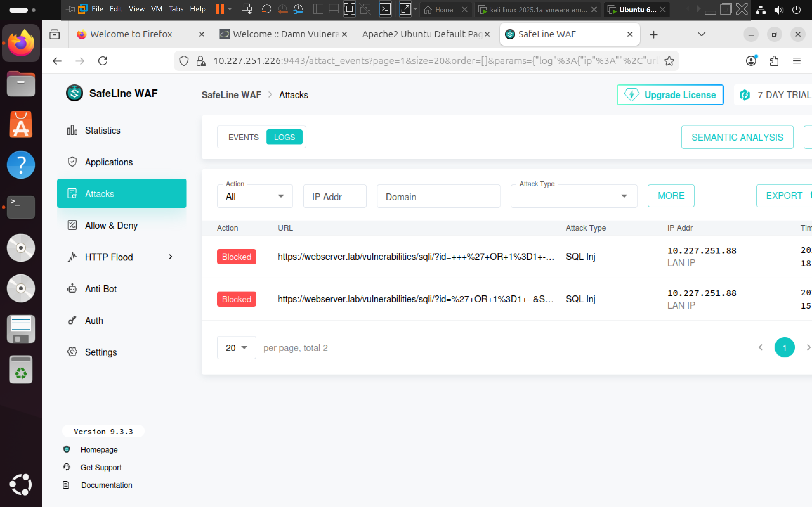The width and height of the screenshot is (812, 507).
Task: Click into the Domain filter field
Action: click(x=438, y=196)
